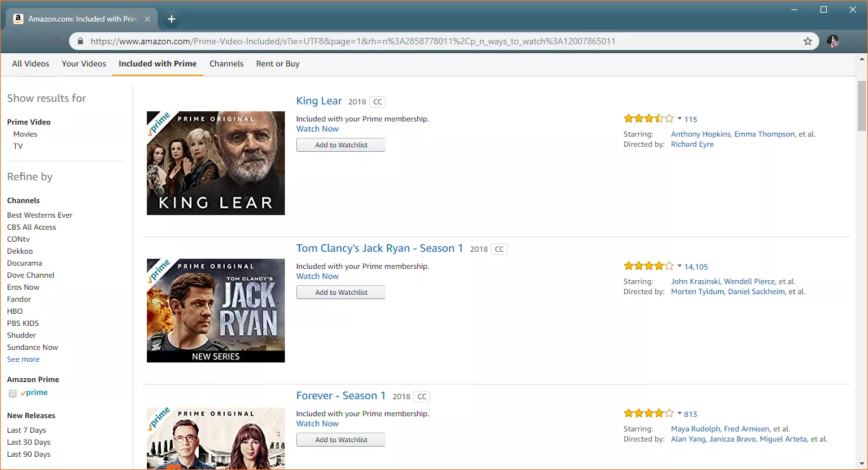Click Anthony Hopkins actor link
Viewport: 868px width, 470px height.
click(701, 134)
